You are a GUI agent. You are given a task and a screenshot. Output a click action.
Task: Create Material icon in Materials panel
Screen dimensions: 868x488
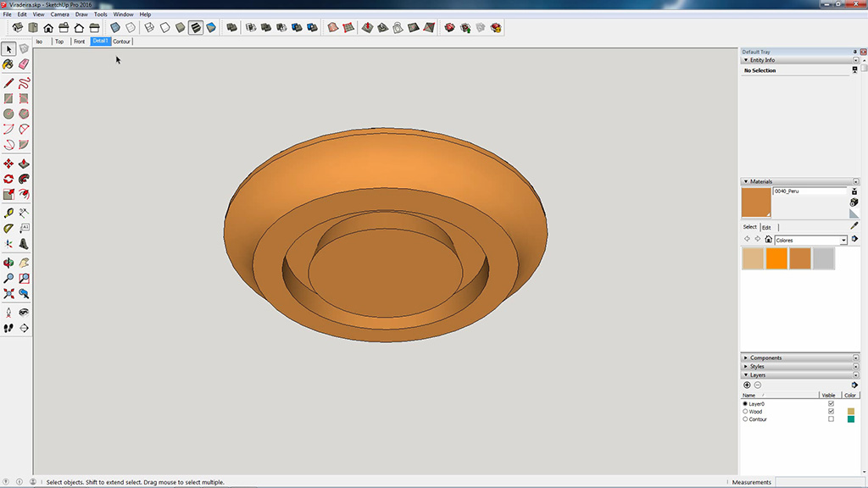pyautogui.click(x=854, y=202)
